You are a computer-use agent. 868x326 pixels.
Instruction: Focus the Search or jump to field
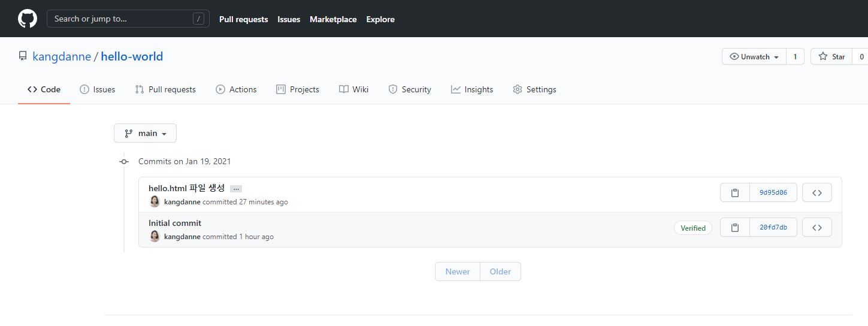(x=128, y=19)
